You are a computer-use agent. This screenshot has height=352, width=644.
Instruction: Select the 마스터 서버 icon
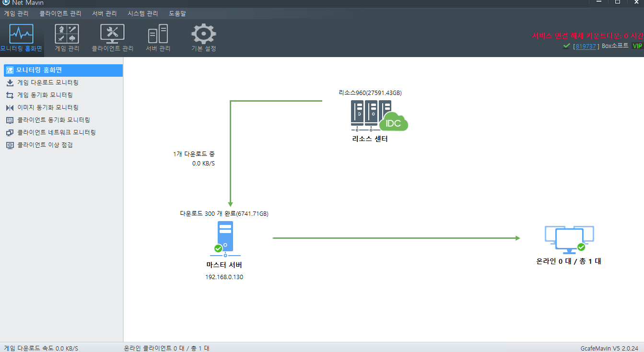(225, 239)
